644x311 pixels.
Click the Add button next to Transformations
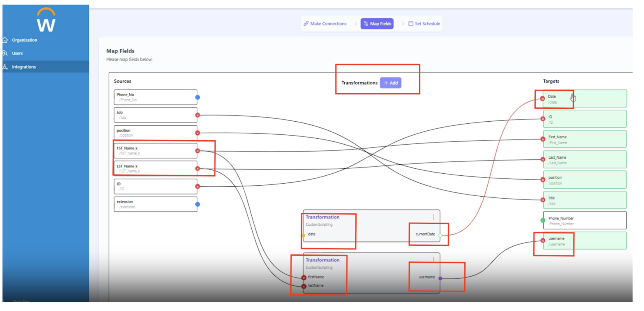click(390, 83)
